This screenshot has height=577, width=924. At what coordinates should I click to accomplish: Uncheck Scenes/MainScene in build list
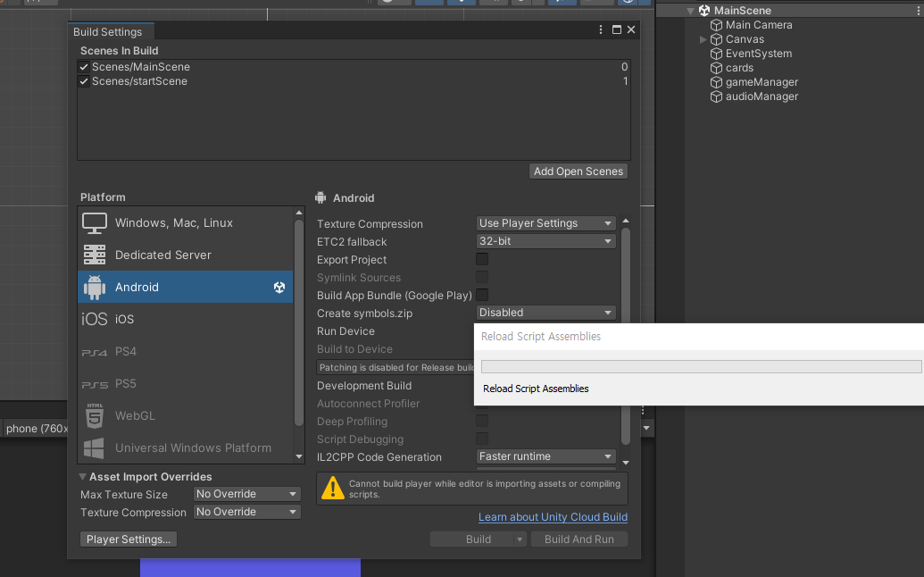click(84, 67)
